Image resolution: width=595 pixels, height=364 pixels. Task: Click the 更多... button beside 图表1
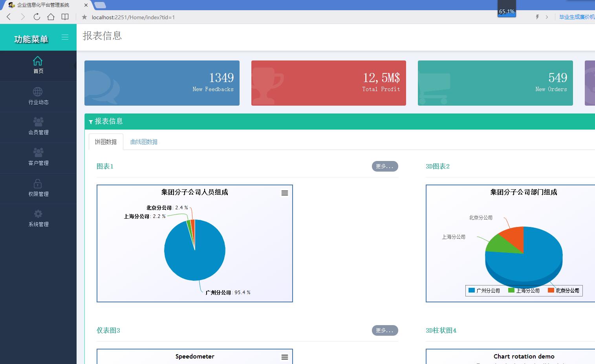pos(385,166)
